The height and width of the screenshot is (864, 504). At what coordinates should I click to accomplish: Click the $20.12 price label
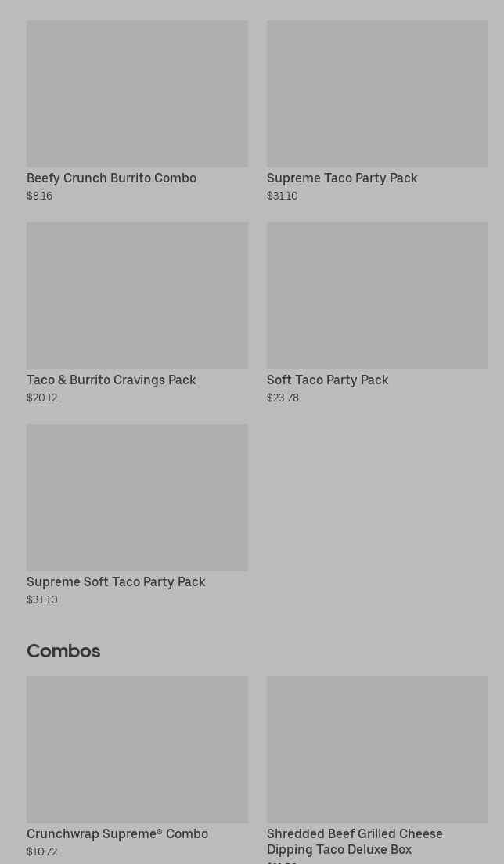pos(41,398)
